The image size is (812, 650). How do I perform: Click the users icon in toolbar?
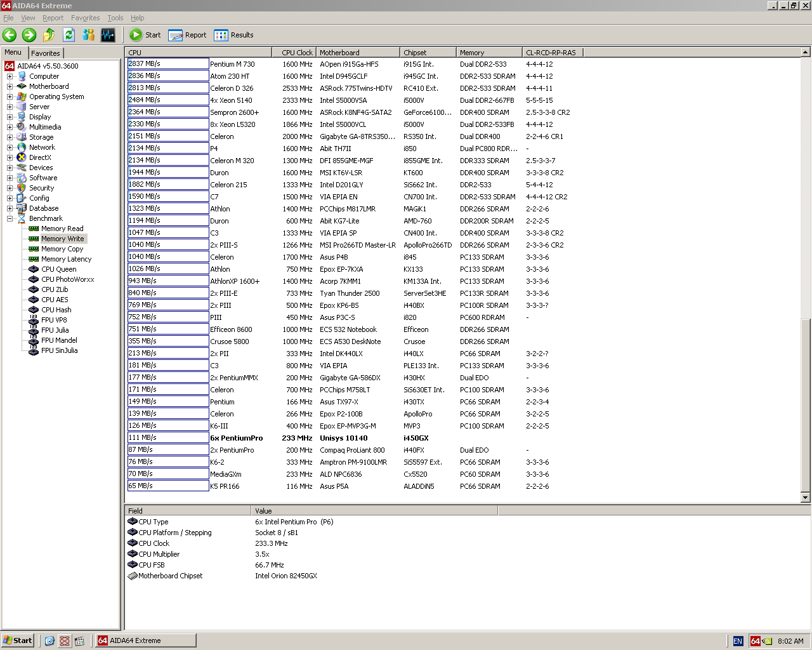point(88,35)
